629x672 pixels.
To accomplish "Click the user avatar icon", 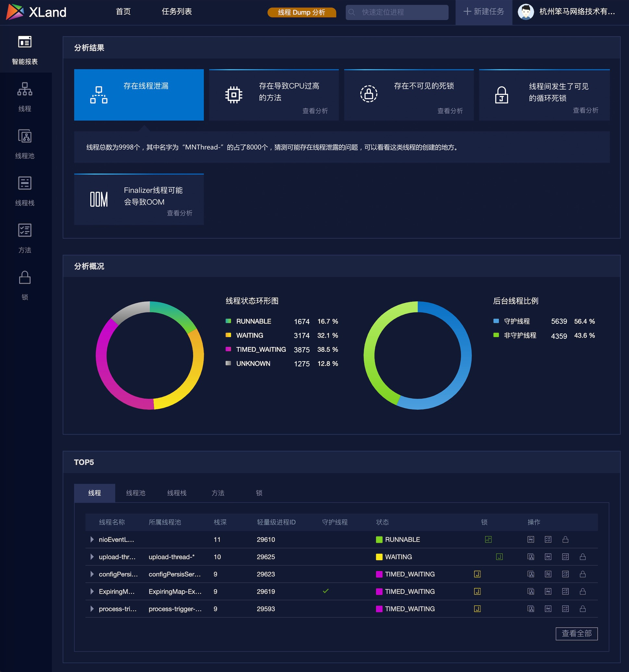I will click(526, 12).
